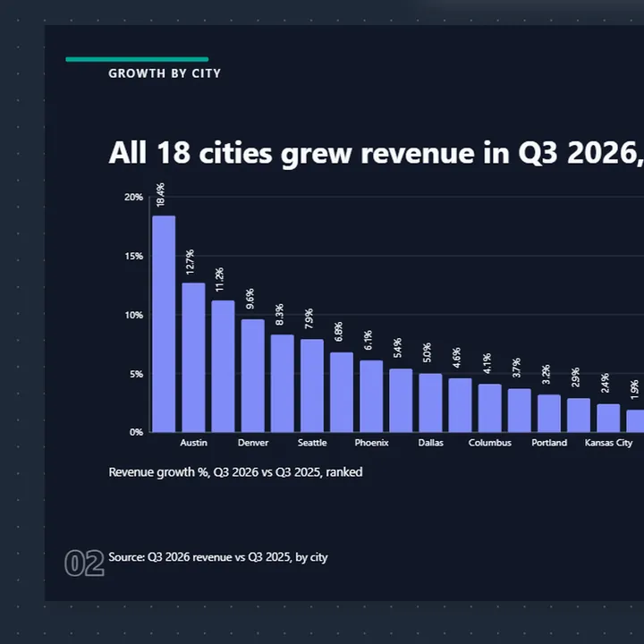Screen dimensions: 644x644
Task: Select the Kansas City bar, labeled 2.4%
Action: (x=608, y=418)
